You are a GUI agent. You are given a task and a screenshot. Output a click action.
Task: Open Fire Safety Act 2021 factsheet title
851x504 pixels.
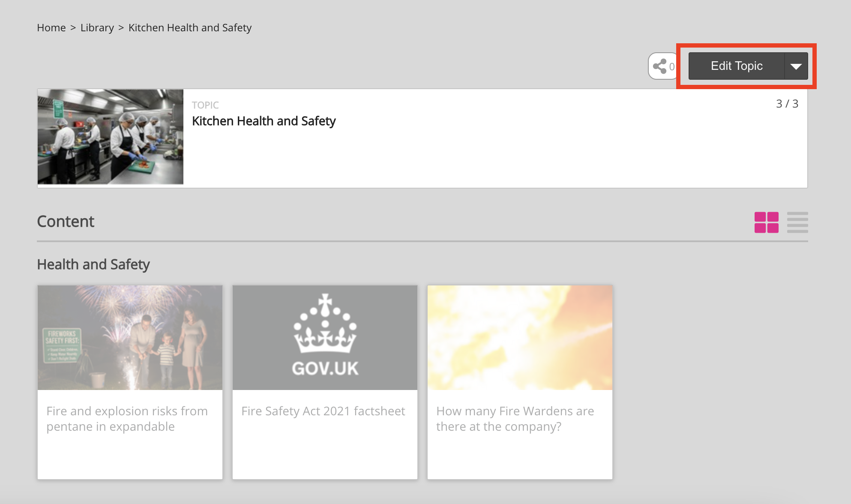pos(323,411)
